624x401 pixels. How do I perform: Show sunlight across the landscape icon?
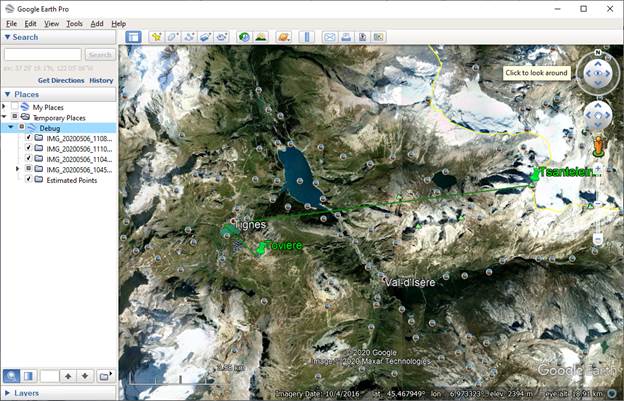261,37
